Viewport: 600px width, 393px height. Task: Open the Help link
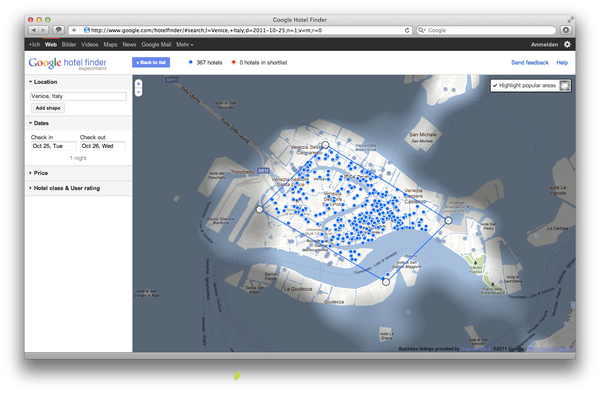562,62
